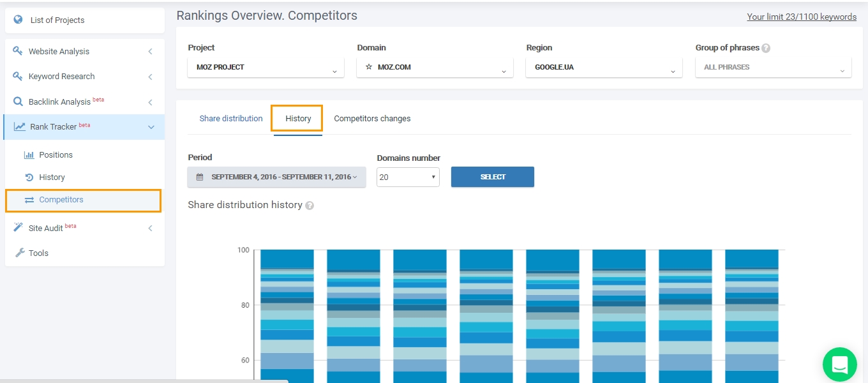Click the Backlink Analysis magnifier icon
Screen dimensions: 868x383
pos(18,101)
